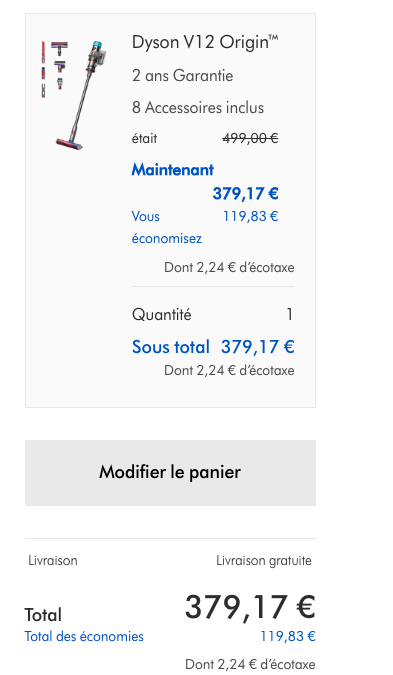This screenshot has width=393, height=675.
Task: Click the Sous total label
Action: 170,347
